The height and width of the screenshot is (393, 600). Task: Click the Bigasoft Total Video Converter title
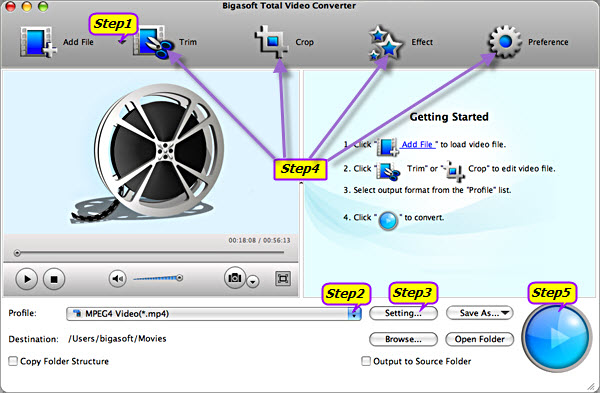[x=289, y=6]
